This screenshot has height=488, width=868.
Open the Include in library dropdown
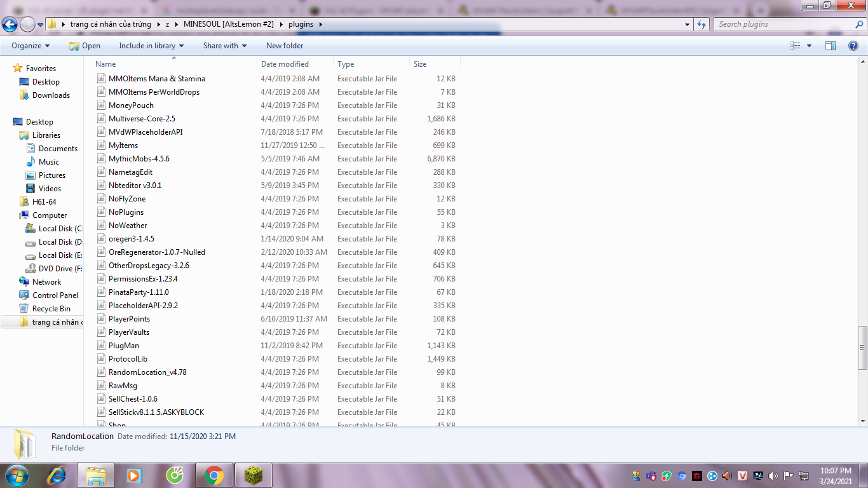pos(151,46)
